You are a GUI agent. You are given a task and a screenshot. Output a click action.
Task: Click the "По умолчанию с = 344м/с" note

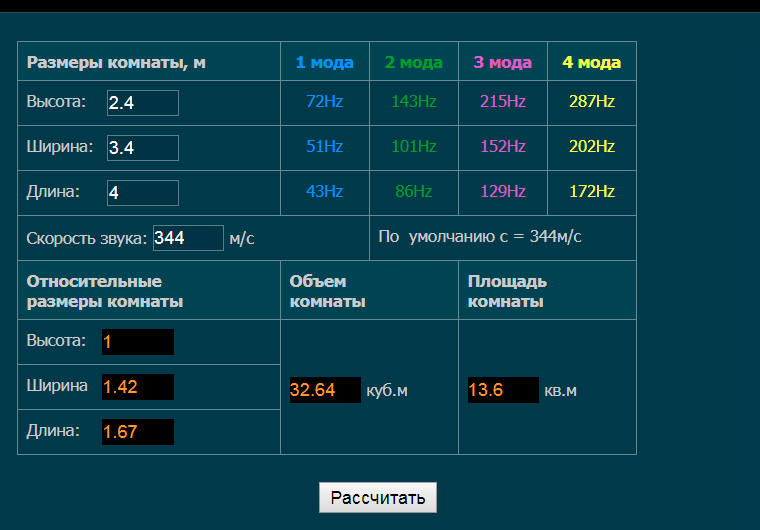pyautogui.click(x=480, y=236)
